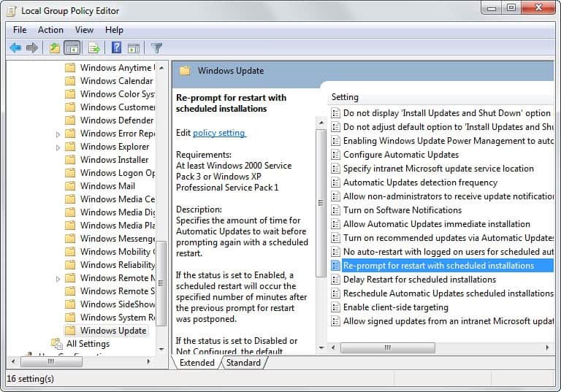
Task: Select Windows Update in the tree
Action: click(x=113, y=331)
